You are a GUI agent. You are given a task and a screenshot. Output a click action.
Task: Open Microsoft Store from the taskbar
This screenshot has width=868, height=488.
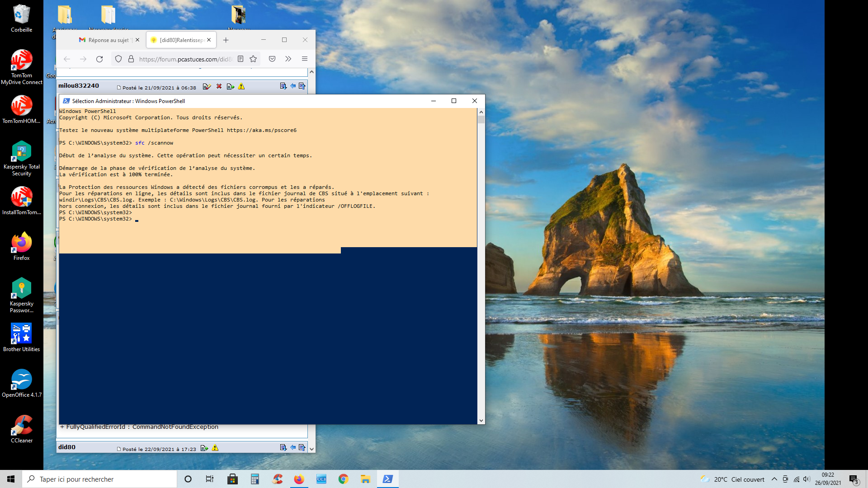click(232, 479)
